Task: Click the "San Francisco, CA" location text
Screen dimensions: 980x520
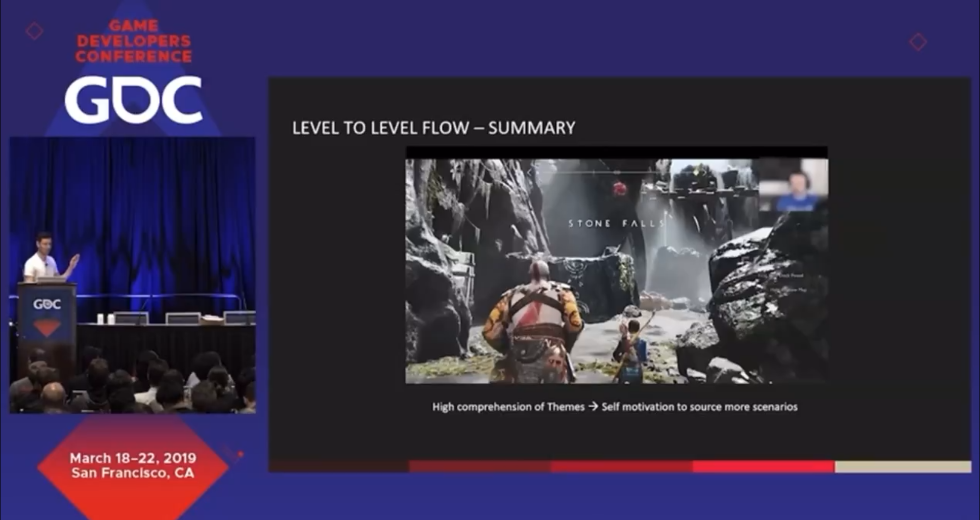Action: click(x=133, y=473)
